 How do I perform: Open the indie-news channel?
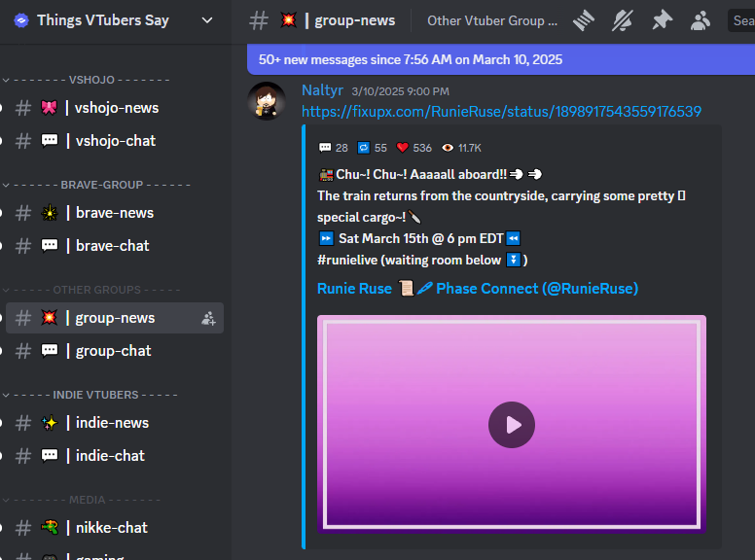pos(115,422)
